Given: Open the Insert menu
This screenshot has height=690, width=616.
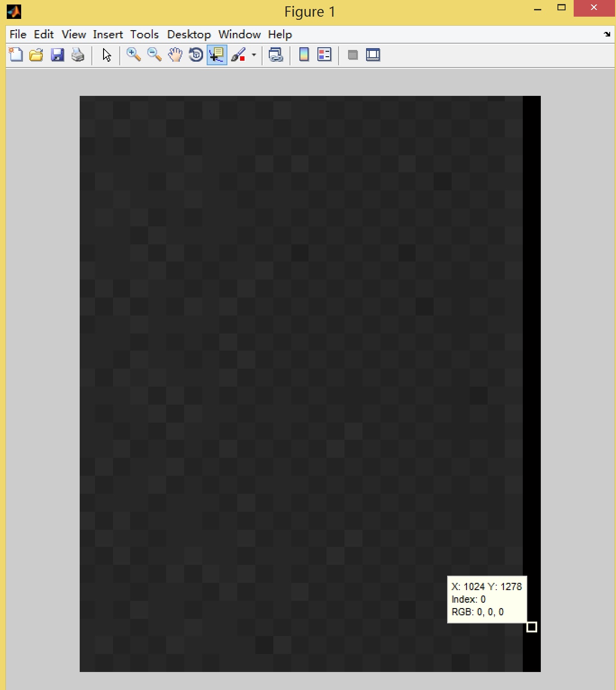Looking at the screenshot, I should (x=108, y=35).
